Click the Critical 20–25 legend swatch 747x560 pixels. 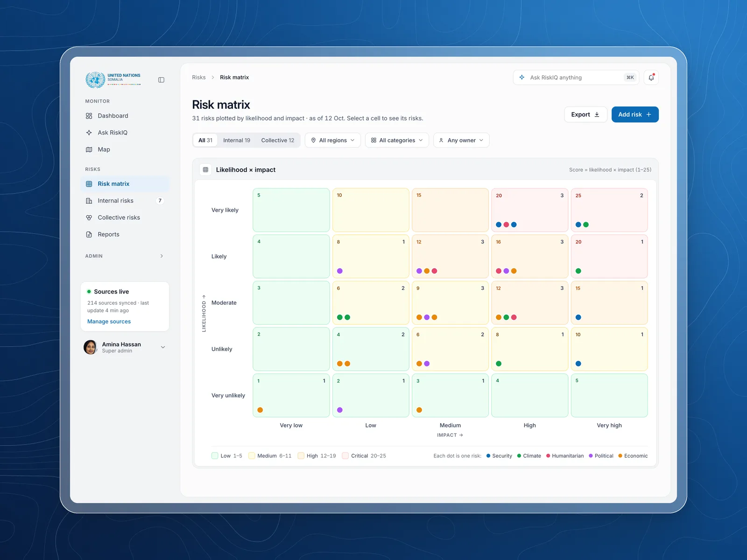345,456
